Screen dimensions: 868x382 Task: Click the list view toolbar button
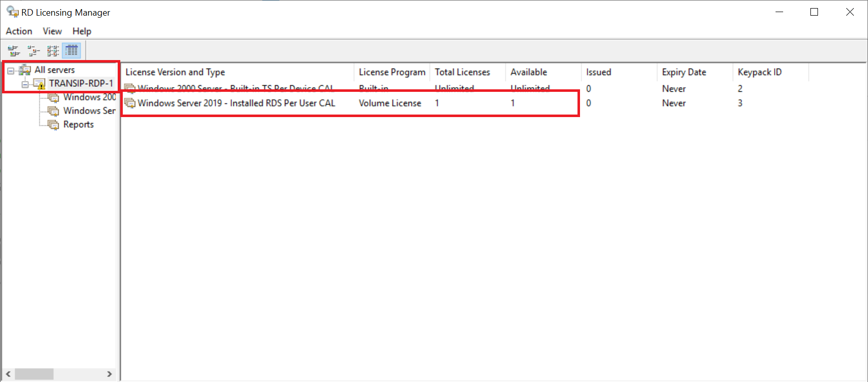click(53, 50)
